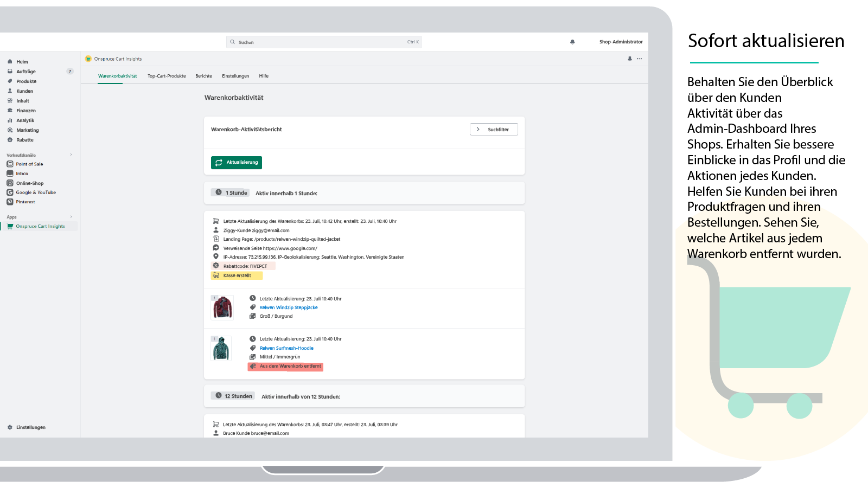Open the app's three-dot menu
The height and width of the screenshot is (488, 868).
coord(639,59)
